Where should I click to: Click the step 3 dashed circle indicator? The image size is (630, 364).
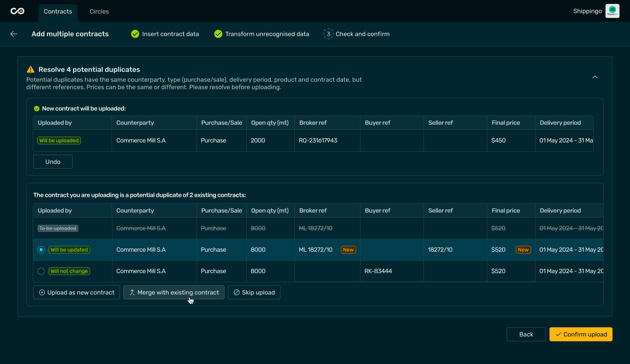[328, 34]
